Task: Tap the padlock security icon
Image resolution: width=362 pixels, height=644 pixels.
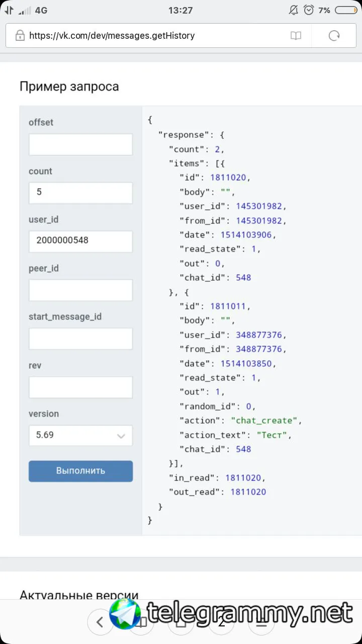Action: coord(20,36)
